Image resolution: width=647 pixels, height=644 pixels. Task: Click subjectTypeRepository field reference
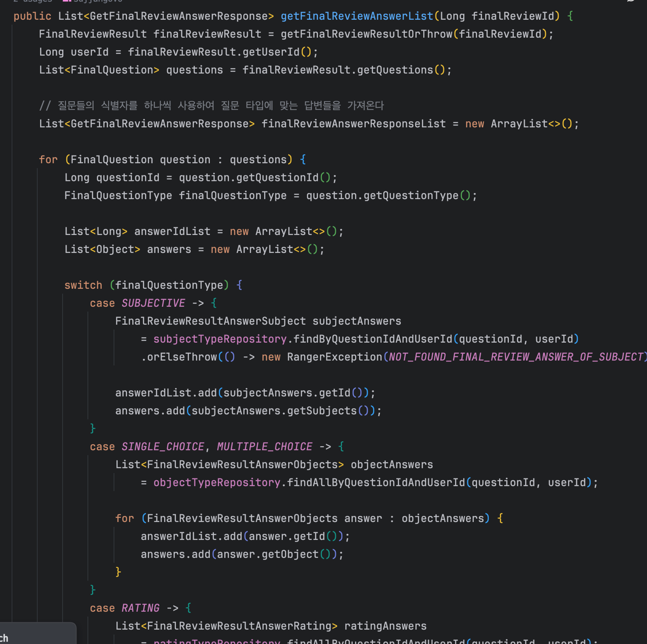(220, 339)
